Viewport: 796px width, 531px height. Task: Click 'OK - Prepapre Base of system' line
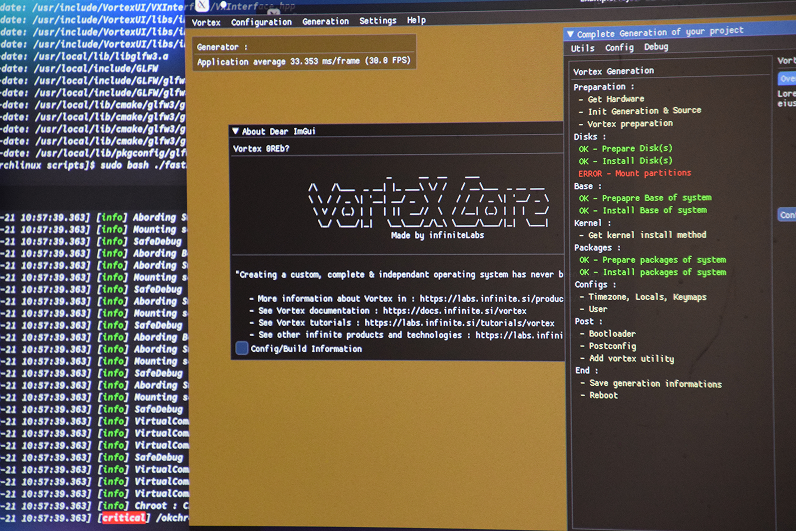[x=645, y=197]
